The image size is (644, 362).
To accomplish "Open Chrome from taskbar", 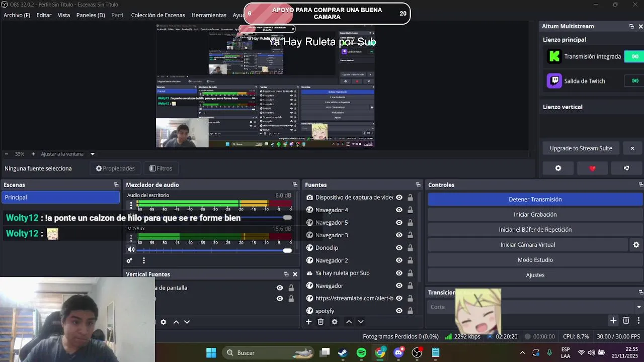I will pos(380,353).
